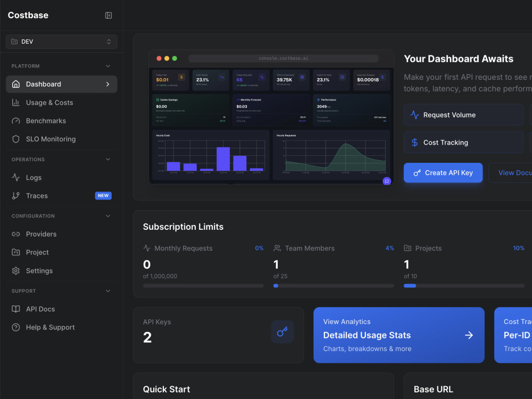Click the "of 1,000,000" limit text
This screenshot has height=399, width=532.
point(160,276)
